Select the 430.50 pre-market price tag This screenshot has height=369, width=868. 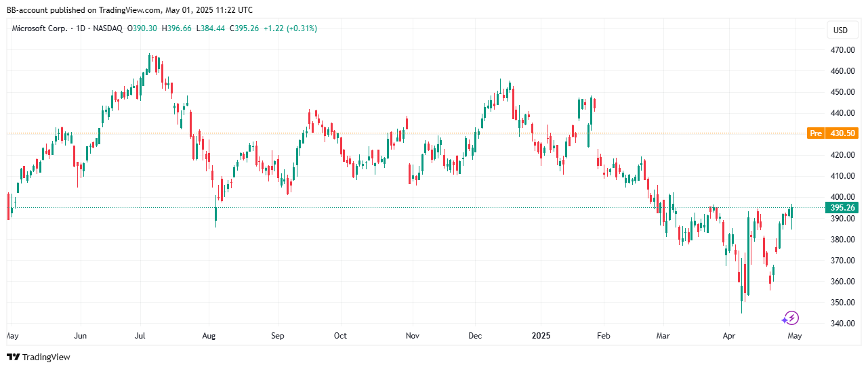pos(842,133)
